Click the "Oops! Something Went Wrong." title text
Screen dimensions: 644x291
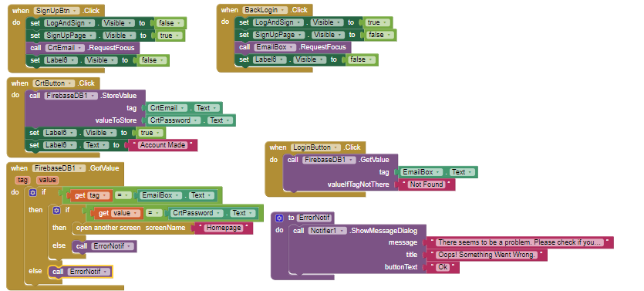[x=487, y=255]
